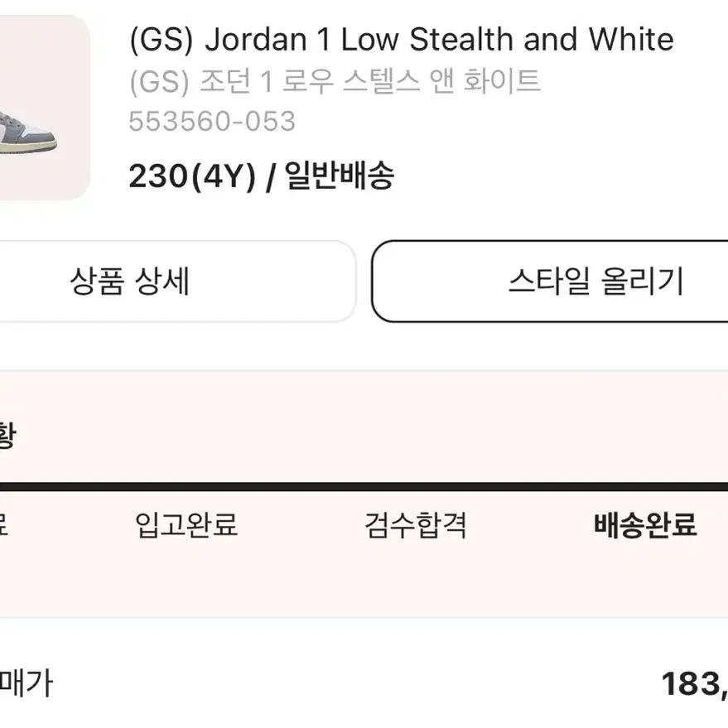Click the model number 553560-053

coord(212,122)
